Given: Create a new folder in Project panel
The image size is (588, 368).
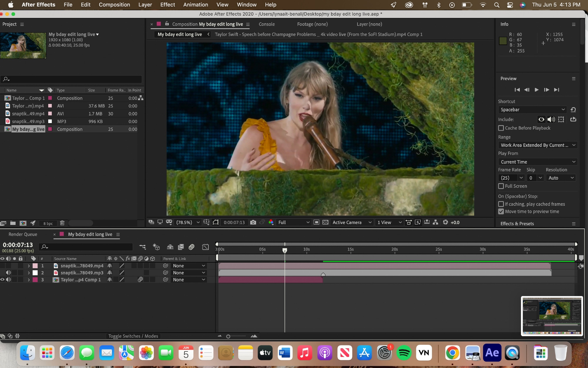Looking at the screenshot, I should pyautogui.click(x=13, y=223).
